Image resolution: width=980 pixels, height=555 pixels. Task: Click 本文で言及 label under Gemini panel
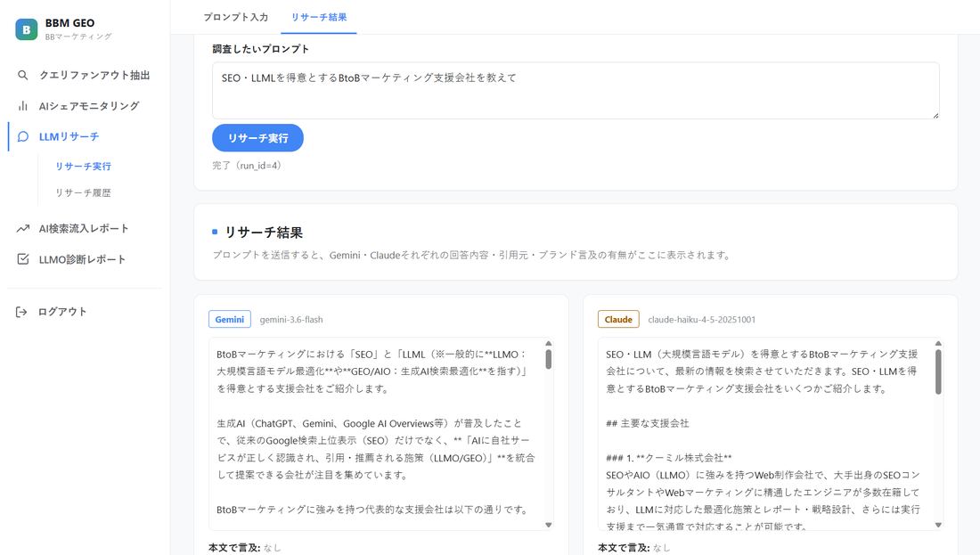tap(234, 548)
